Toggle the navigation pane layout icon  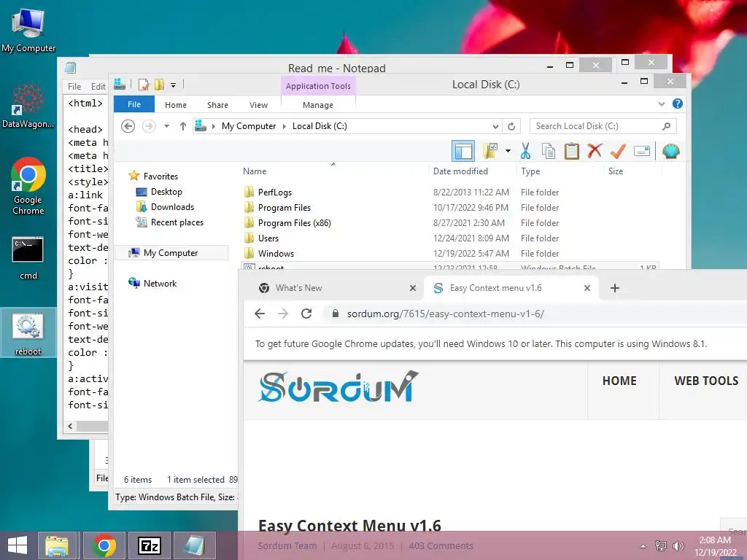(x=463, y=152)
